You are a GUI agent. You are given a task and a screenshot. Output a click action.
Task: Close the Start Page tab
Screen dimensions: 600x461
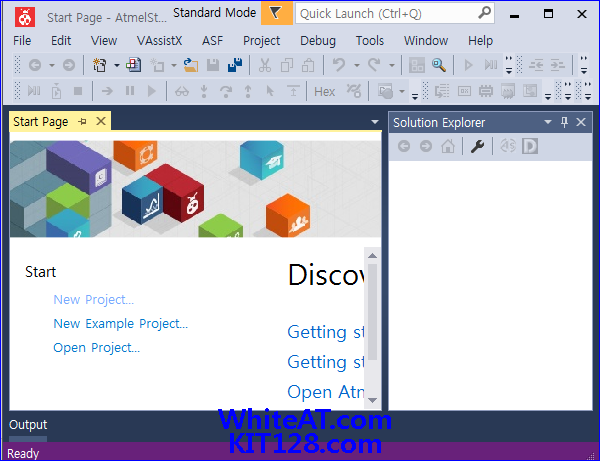pos(101,121)
